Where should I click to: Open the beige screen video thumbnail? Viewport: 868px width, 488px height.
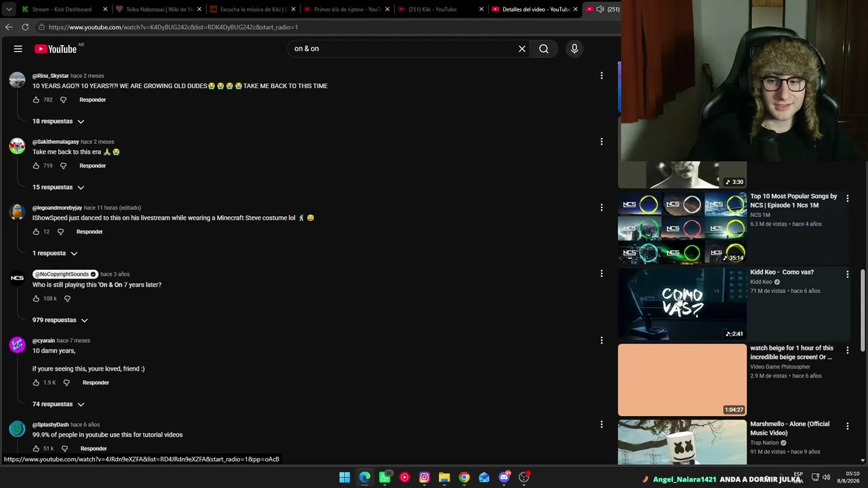point(682,380)
